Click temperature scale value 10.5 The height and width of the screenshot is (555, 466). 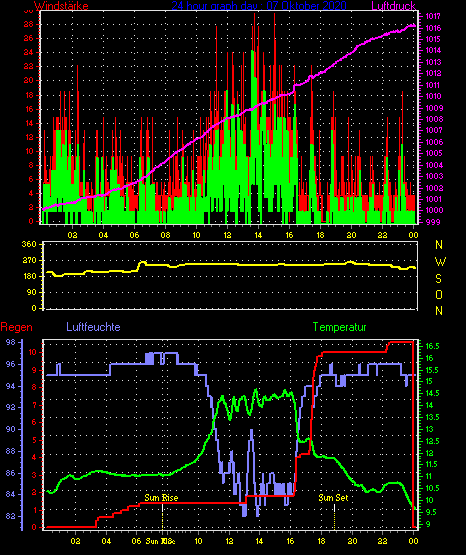(x=432, y=488)
